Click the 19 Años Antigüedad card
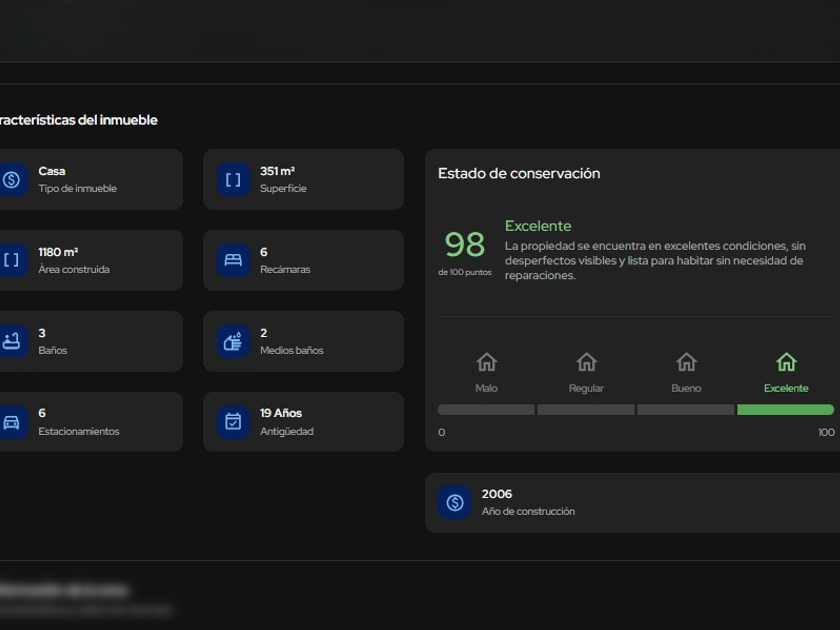Image resolution: width=840 pixels, height=630 pixels. (x=303, y=422)
